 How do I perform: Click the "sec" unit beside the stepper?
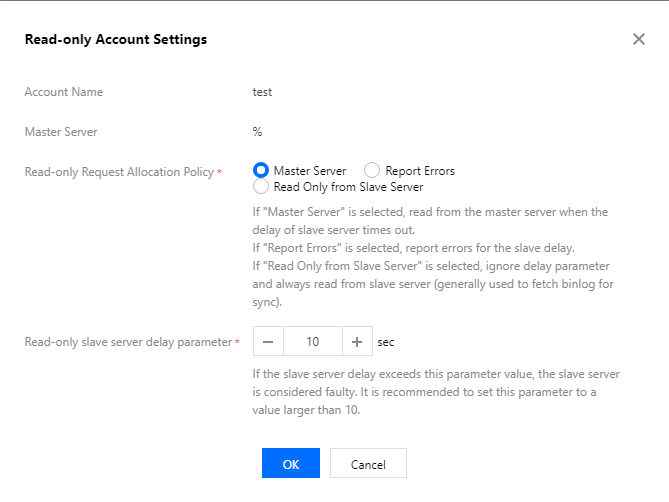pos(386,342)
